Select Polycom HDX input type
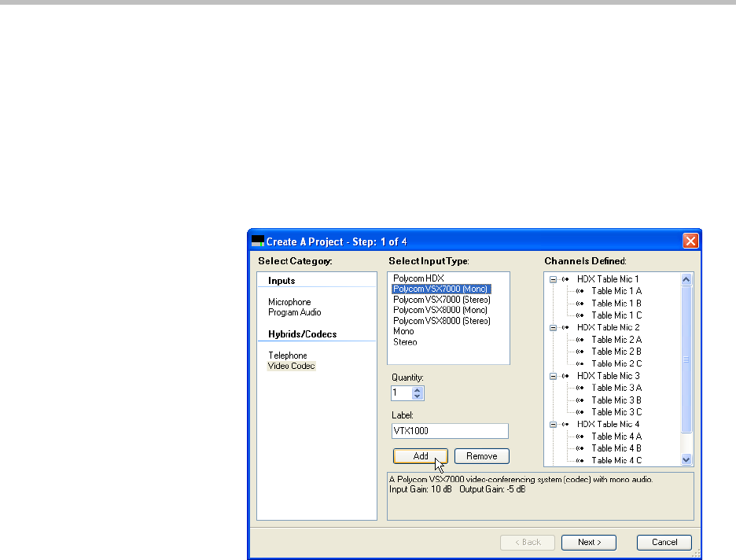The height and width of the screenshot is (560, 736). click(418, 278)
